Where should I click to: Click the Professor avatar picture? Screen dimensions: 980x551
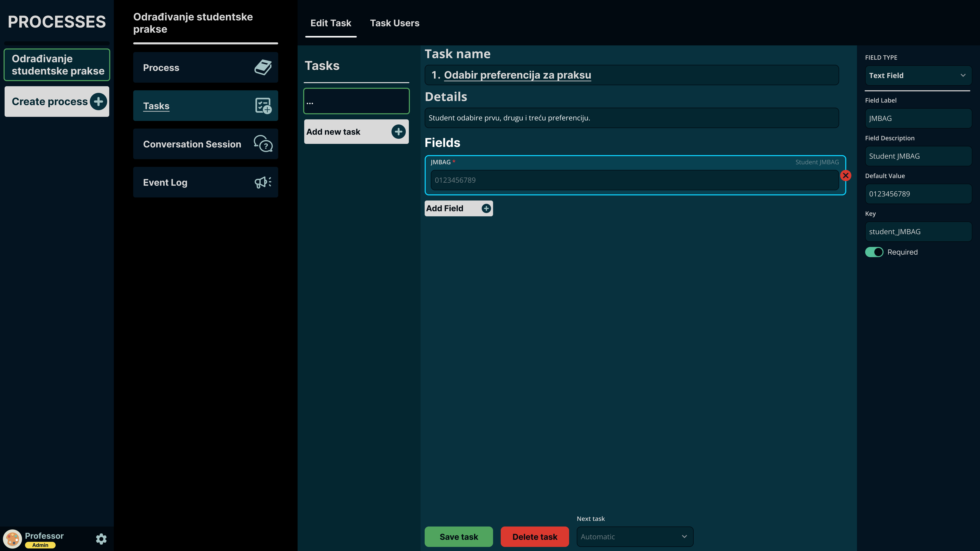click(x=13, y=539)
